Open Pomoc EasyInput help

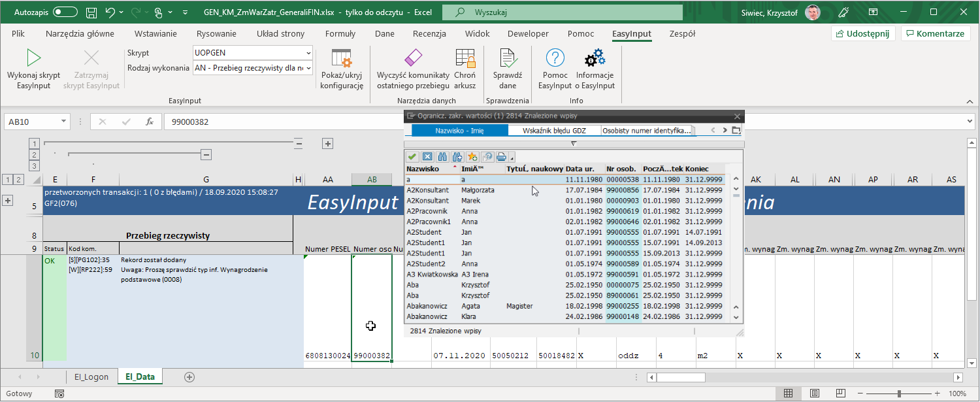pos(555,69)
